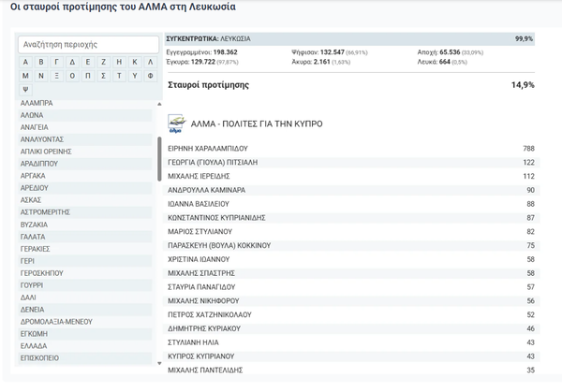Screen dimensions: 562x392
Task: Select ΓΕΡΟΣΚΗΠΟΥ in the area list
Action: 85,273
